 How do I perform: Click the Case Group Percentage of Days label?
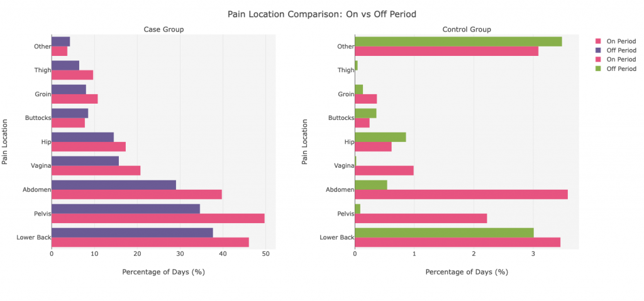163,272
